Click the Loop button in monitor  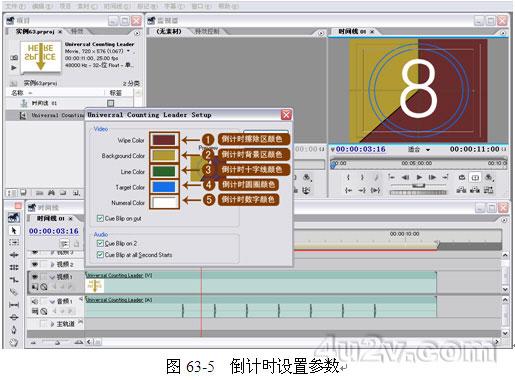(x=462, y=177)
